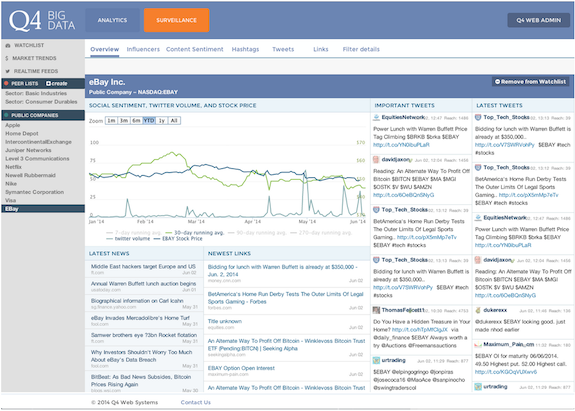Click the red dot beside Peer Lists
This screenshot has width=575, height=411.
[x=6, y=83]
